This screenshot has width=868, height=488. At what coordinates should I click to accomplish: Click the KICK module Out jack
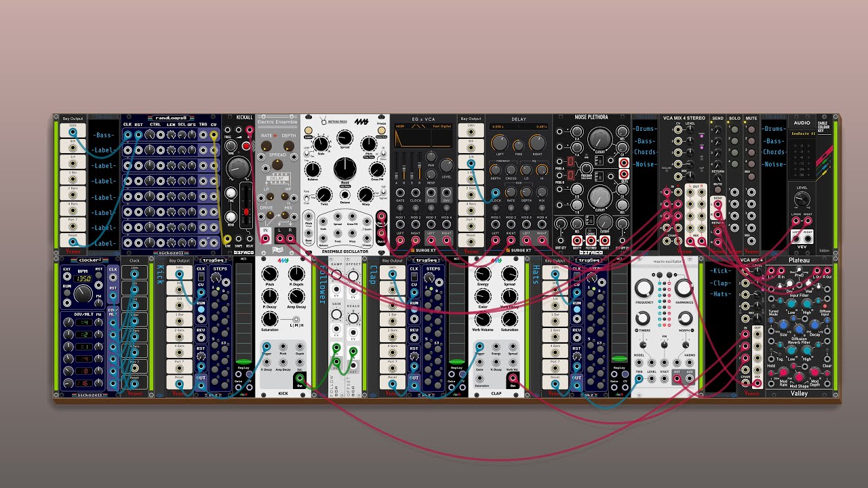point(300,378)
